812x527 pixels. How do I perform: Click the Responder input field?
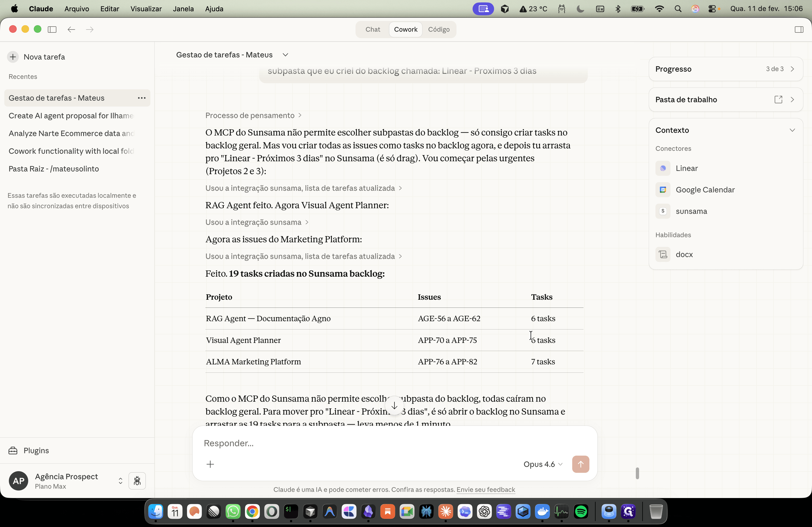pyautogui.click(x=394, y=443)
